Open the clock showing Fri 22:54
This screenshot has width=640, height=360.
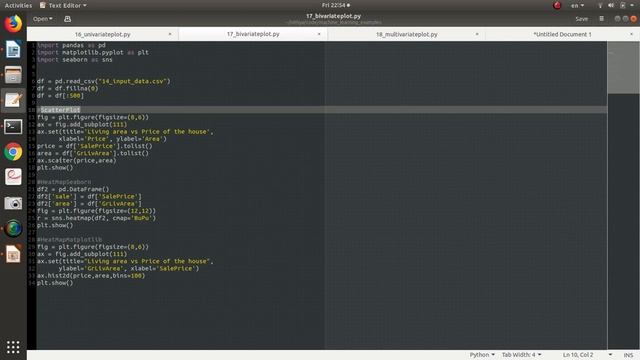point(336,5)
